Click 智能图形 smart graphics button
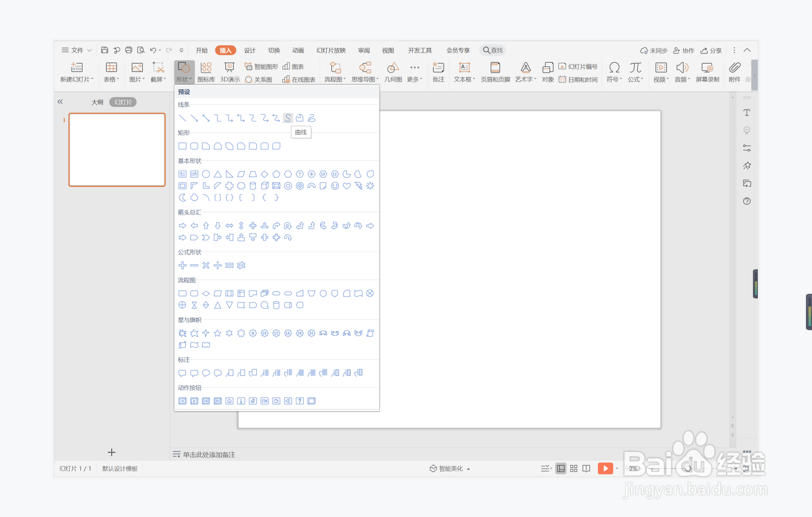 [x=261, y=66]
